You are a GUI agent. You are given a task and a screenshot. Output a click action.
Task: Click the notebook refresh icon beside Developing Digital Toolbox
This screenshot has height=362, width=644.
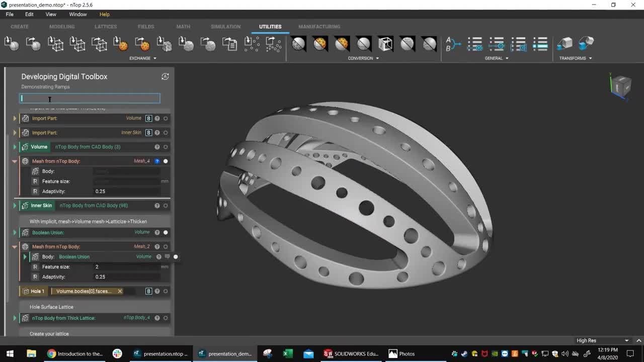[165, 76]
